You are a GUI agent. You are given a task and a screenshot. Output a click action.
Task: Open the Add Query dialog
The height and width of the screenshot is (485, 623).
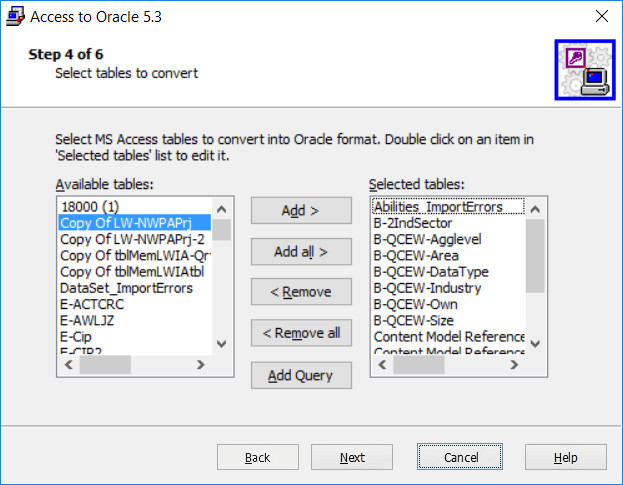pos(301,376)
